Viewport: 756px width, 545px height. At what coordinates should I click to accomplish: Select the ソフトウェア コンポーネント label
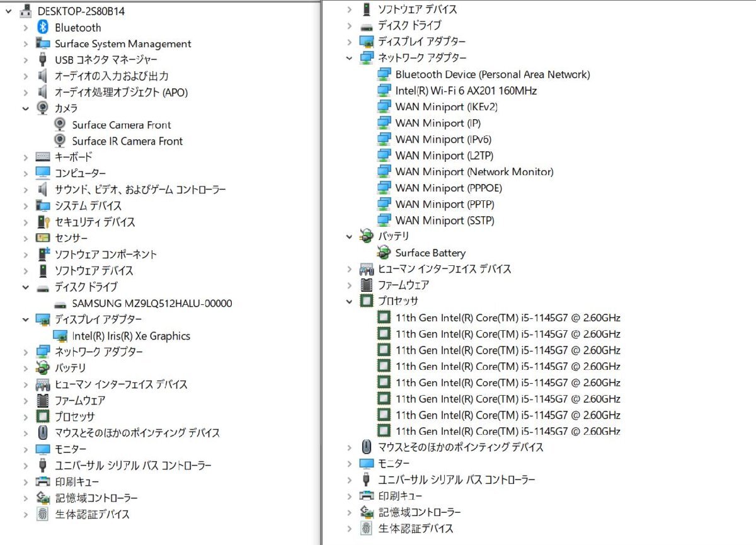click(106, 255)
